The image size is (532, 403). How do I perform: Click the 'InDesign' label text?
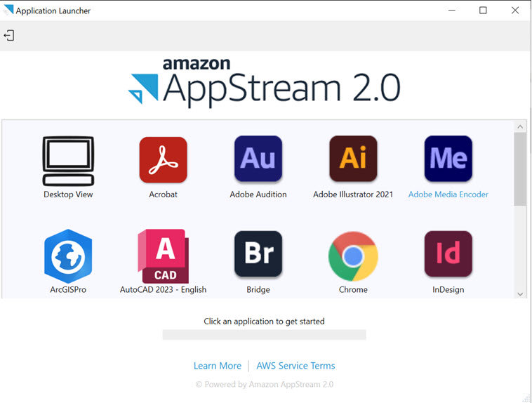click(x=448, y=289)
